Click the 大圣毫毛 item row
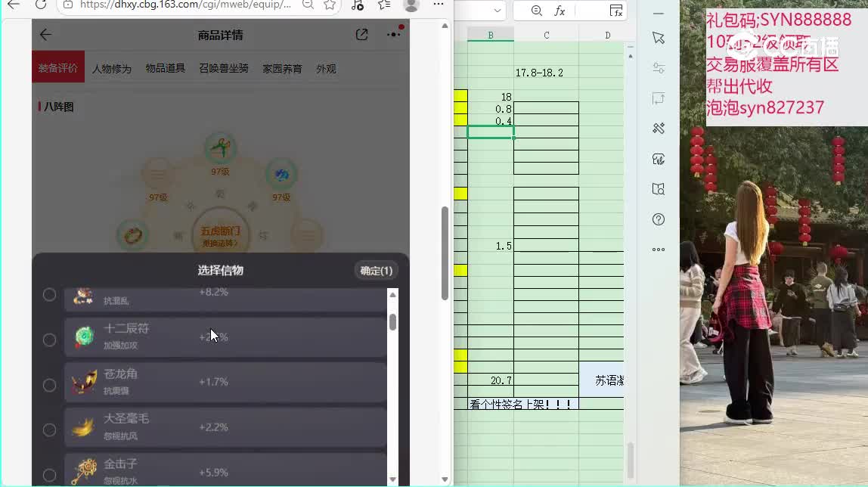Image resolution: width=868 pixels, height=487 pixels. [225, 427]
